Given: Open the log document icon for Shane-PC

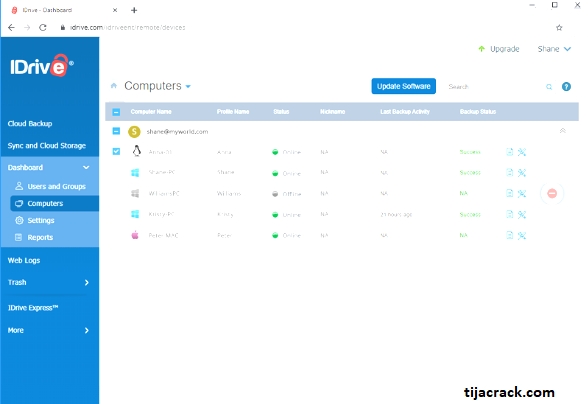Looking at the screenshot, I should (x=510, y=173).
